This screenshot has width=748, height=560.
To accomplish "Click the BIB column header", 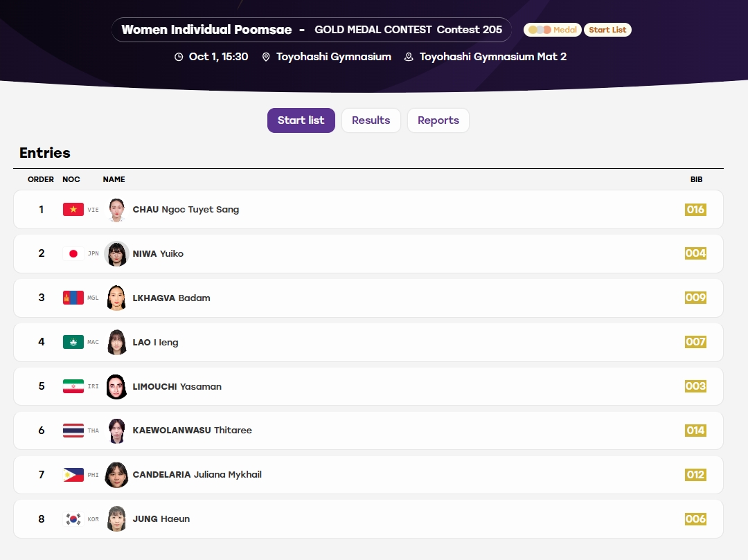I will 697,179.
